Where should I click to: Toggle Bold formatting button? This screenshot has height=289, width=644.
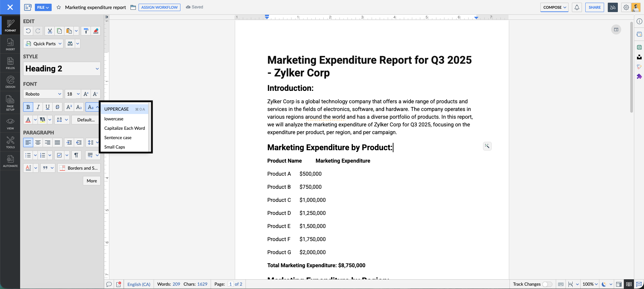point(28,107)
